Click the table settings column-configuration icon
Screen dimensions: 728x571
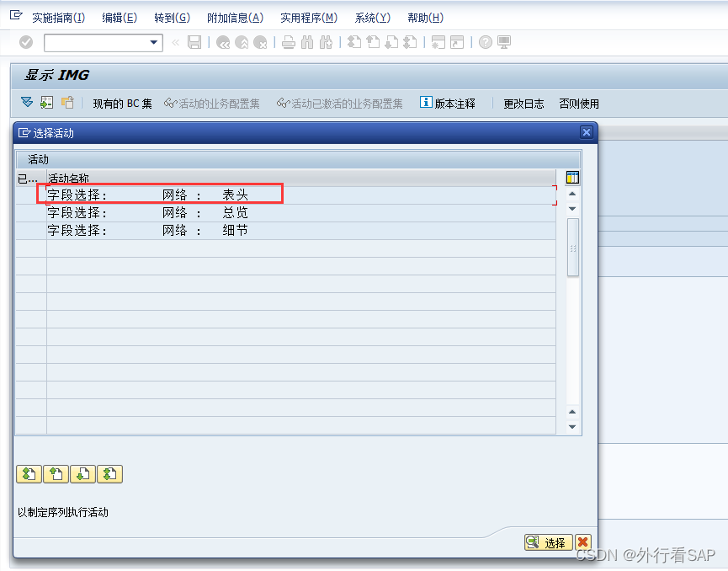click(x=572, y=178)
